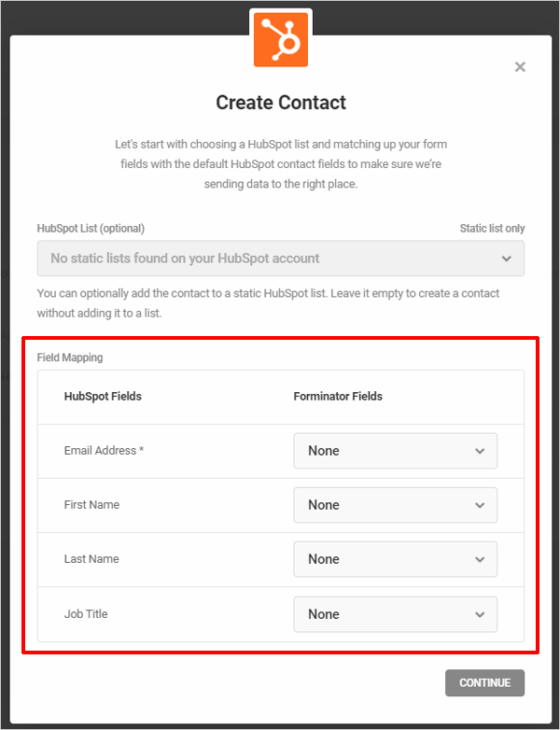This screenshot has width=560, height=730.
Task: Open the Job Title mapping dropdown
Action: [x=395, y=614]
